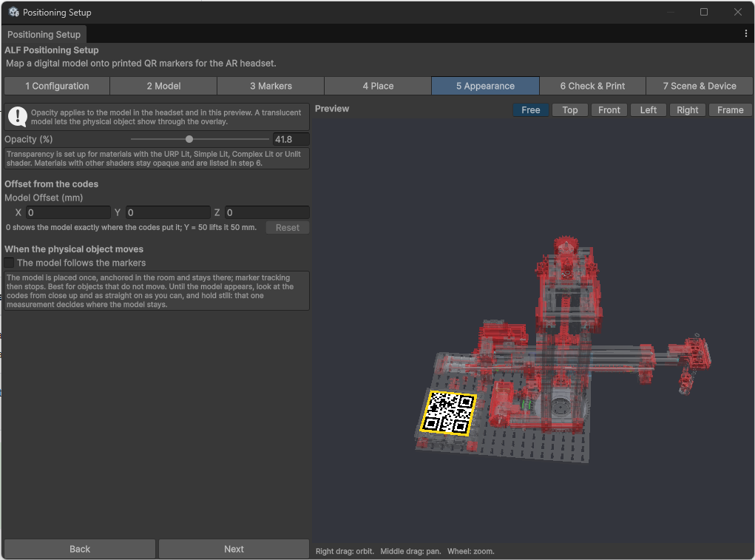
Task: Switch to the 1 Configuration step
Action: pyautogui.click(x=57, y=86)
